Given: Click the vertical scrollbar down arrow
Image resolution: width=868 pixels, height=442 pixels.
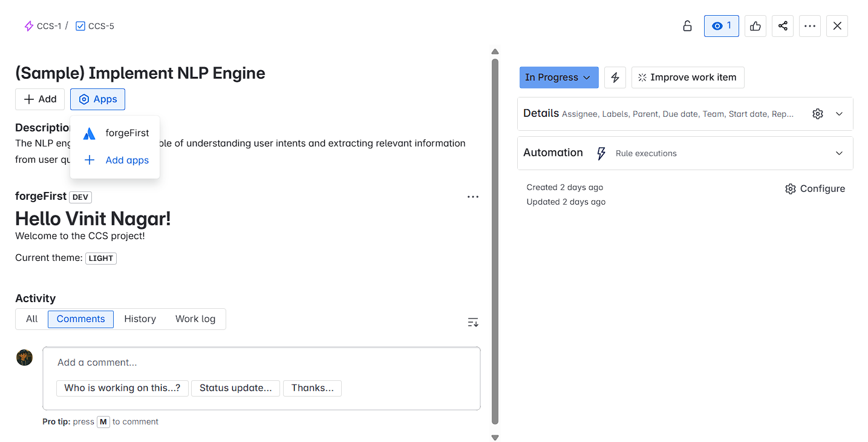Looking at the screenshot, I should 495,437.
